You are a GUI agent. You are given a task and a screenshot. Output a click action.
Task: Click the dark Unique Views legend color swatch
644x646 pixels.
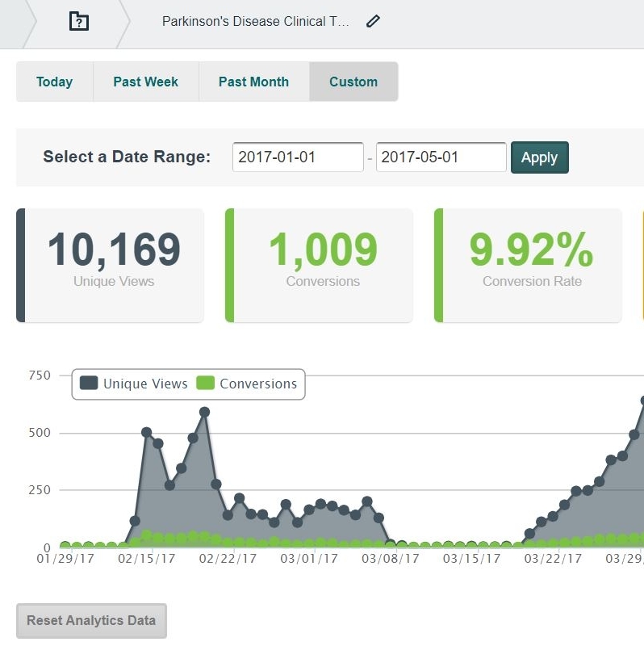point(89,384)
